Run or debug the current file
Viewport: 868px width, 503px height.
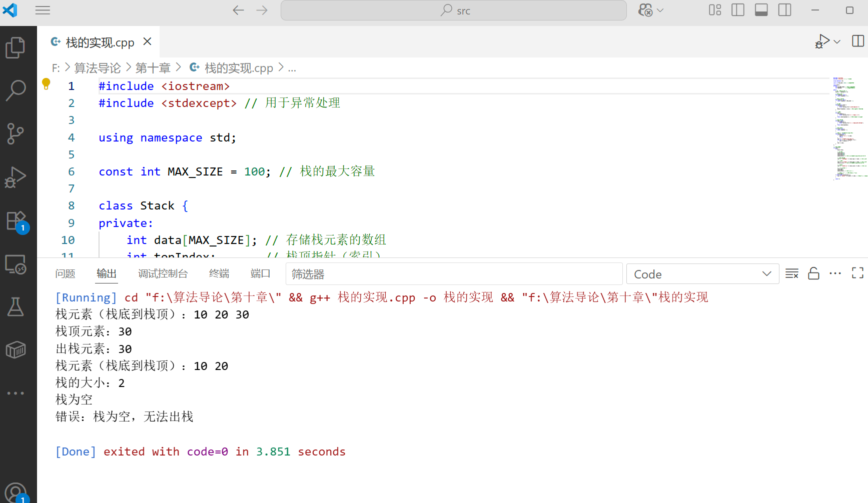822,41
